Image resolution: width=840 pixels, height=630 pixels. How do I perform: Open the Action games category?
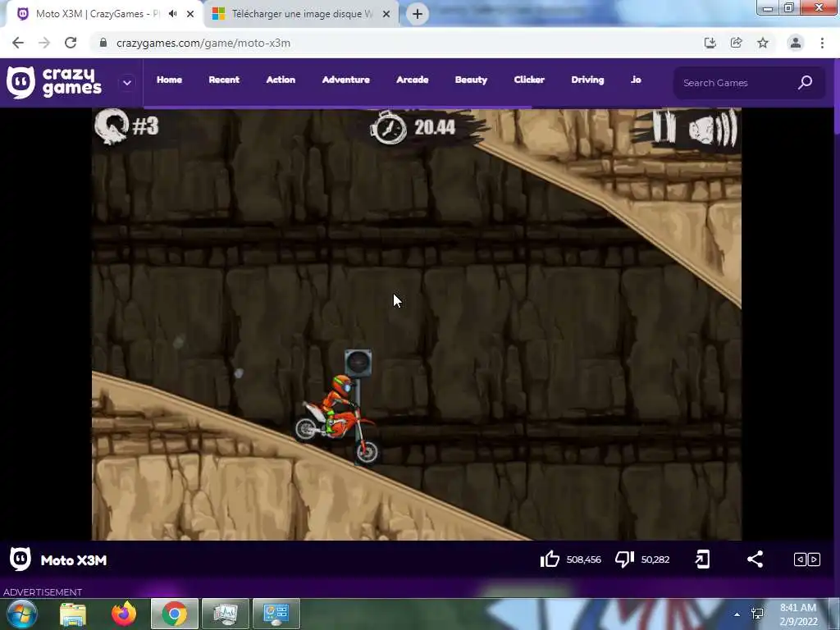point(281,80)
